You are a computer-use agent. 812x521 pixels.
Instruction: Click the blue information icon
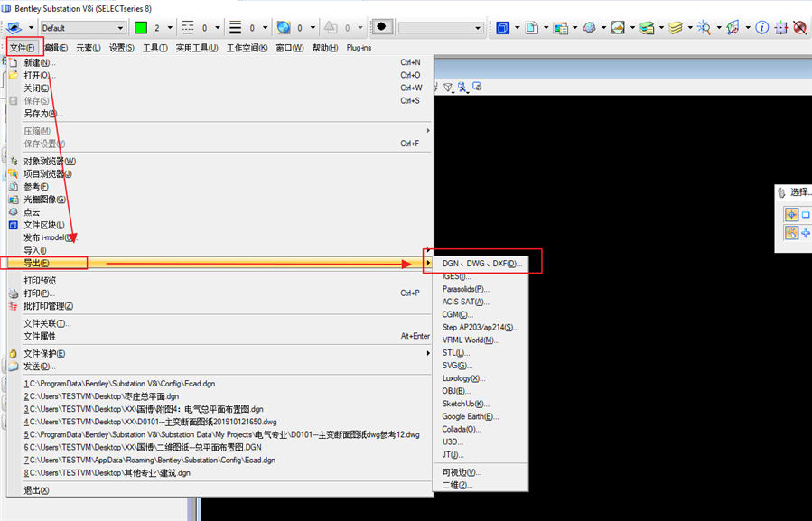[761, 27]
